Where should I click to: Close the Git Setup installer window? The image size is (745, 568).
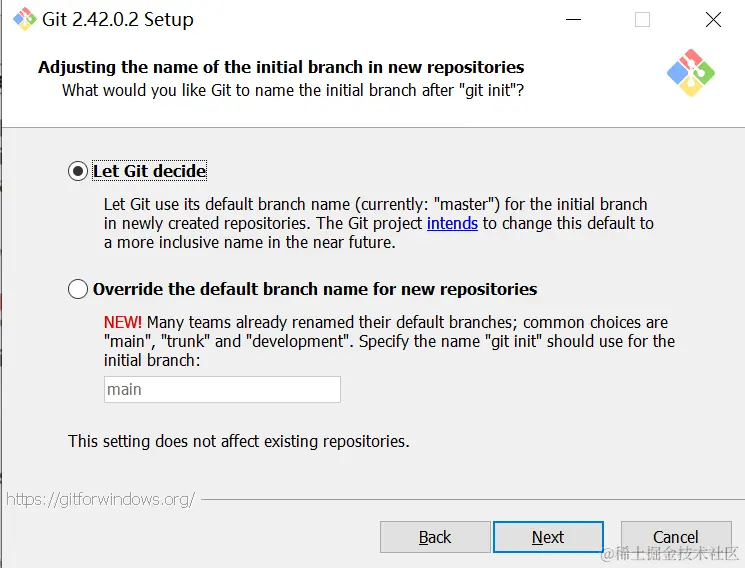(x=712, y=20)
